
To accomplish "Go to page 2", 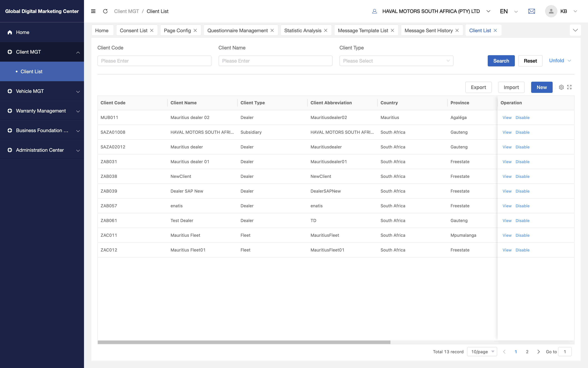I will pyautogui.click(x=527, y=352).
